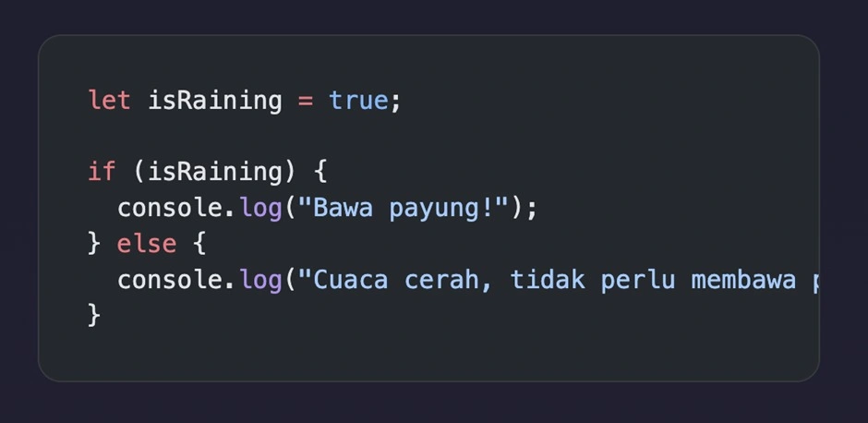Click the word "payung!" in the string
Image resolution: width=868 pixels, height=423 pixels.
click(450, 208)
